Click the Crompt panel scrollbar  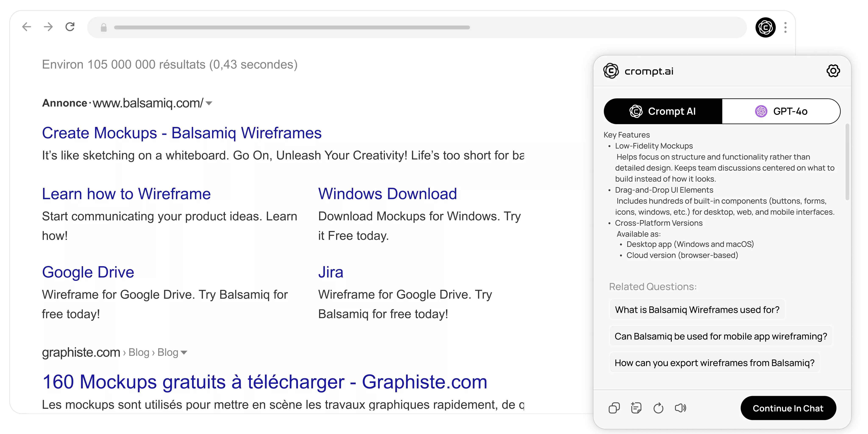coord(847,162)
